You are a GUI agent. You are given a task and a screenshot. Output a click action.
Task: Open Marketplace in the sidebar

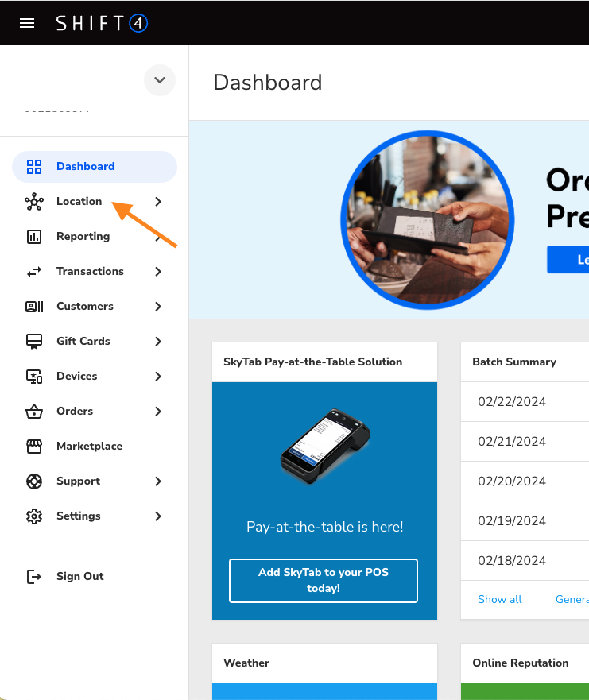pyautogui.click(x=89, y=446)
